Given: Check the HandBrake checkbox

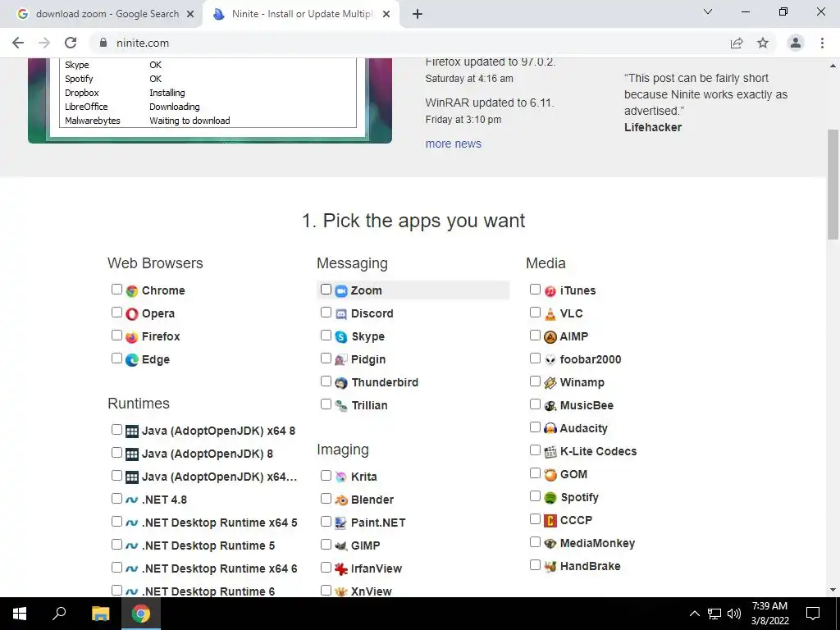Looking at the screenshot, I should tap(535, 565).
